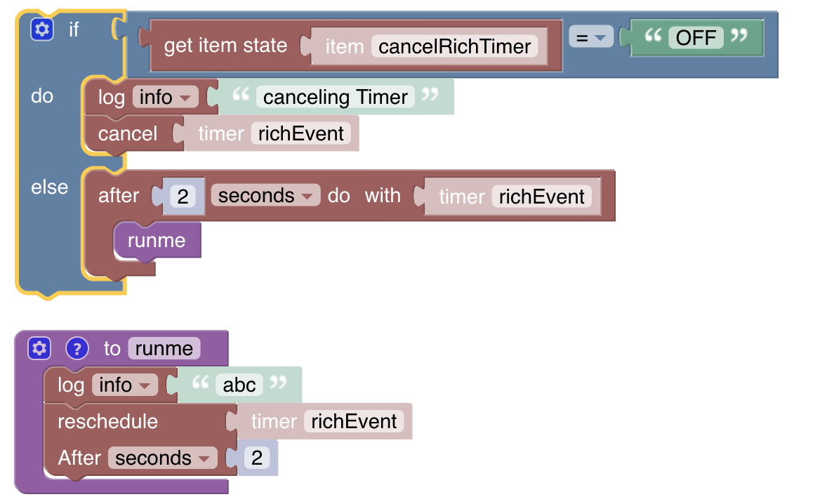Open the equals operator dropdown

[x=590, y=38]
